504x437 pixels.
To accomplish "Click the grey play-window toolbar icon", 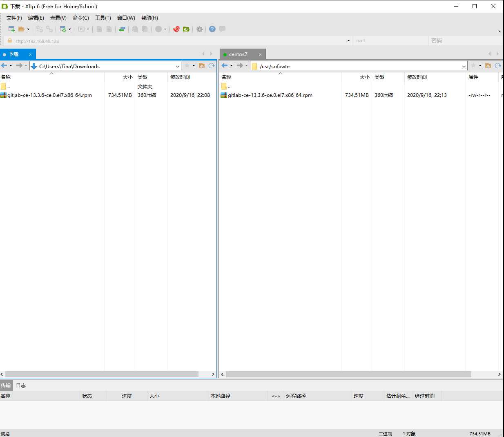I will coord(81,29).
